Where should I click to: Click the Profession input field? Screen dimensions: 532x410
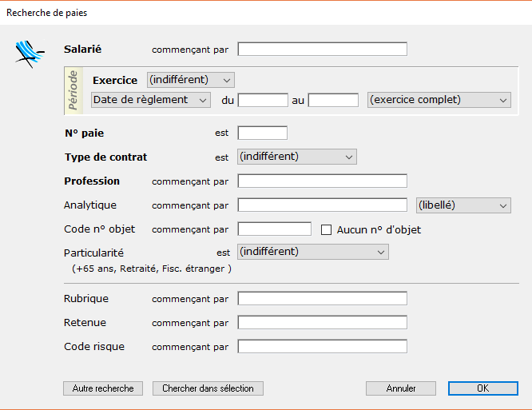click(323, 181)
